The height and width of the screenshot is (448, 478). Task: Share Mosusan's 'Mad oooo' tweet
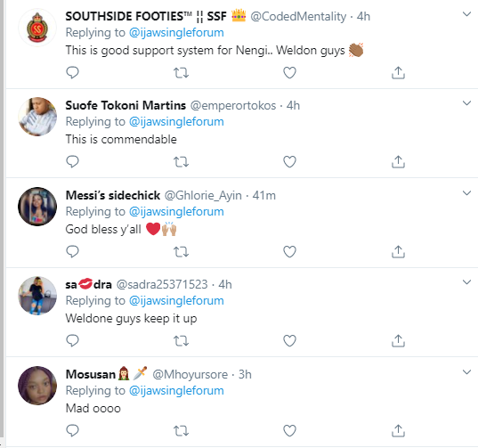[398, 430]
